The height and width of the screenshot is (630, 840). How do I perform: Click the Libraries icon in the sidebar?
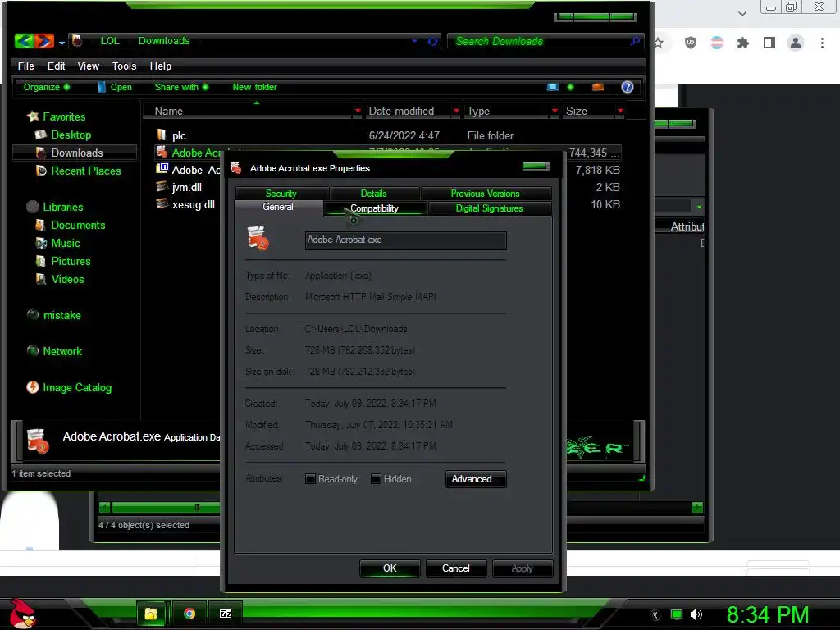(x=33, y=207)
